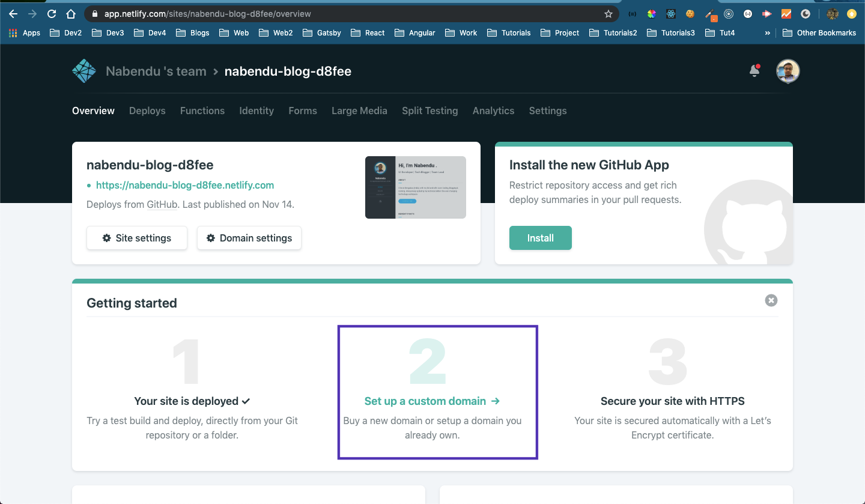This screenshot has height=504, width=865.
Task: Open the eyedropper color picker extension
Action: (x=710, y=14)
